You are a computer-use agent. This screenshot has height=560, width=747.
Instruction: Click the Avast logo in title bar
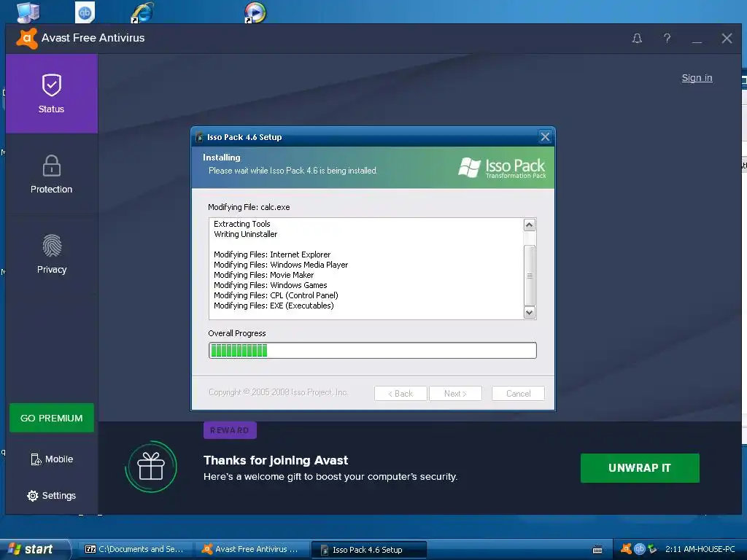pos(27,38)
